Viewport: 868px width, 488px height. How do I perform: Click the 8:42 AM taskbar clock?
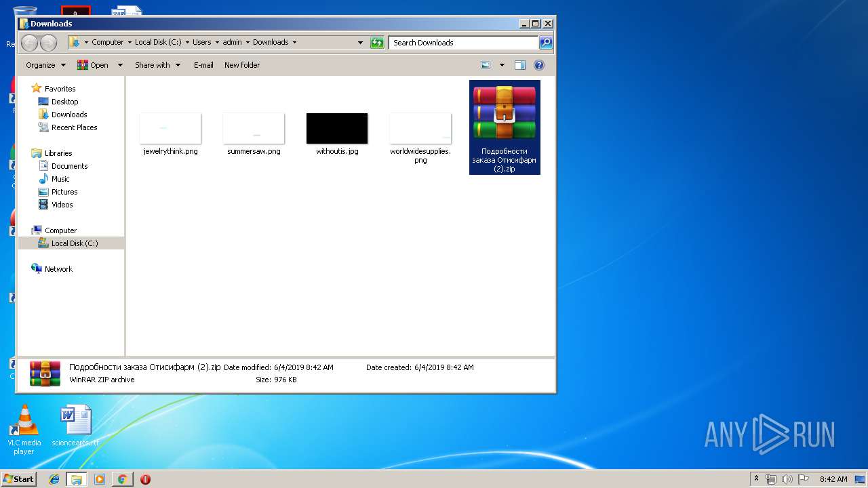[833, 479]
